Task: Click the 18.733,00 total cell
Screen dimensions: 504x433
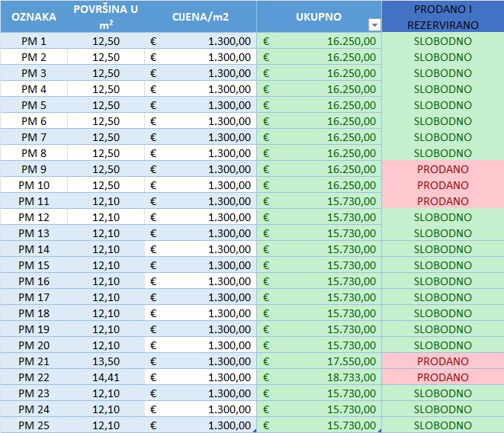Action: [319, 377]
